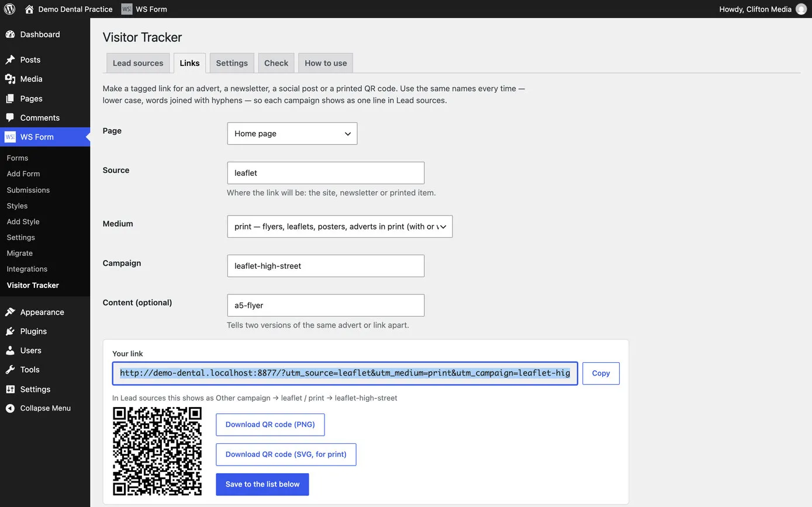Open the Page dropdown showing Home page
812x507 pixels.
click(x=292, y=133)
